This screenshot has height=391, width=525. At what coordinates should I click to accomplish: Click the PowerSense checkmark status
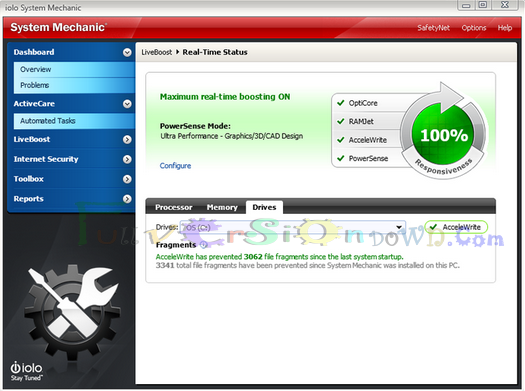(x=341, y=158)
